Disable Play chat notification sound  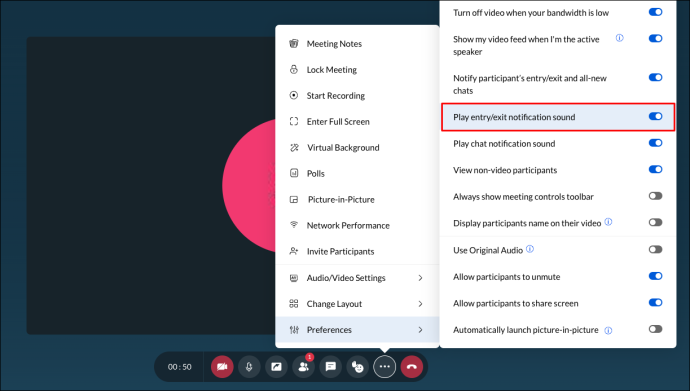[x=655, y=143]
